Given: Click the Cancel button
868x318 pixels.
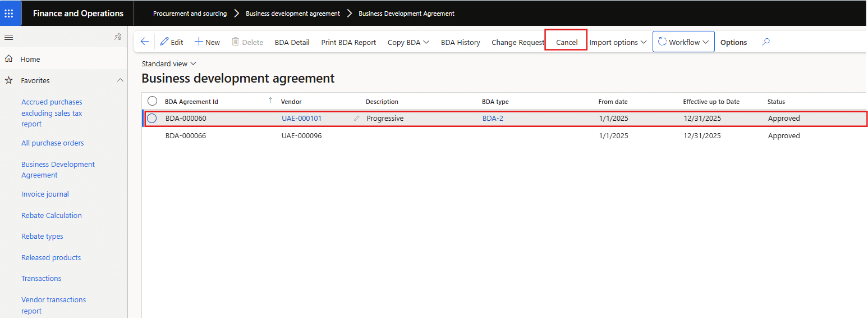Looking at the screenshot, I should [567, 42].
